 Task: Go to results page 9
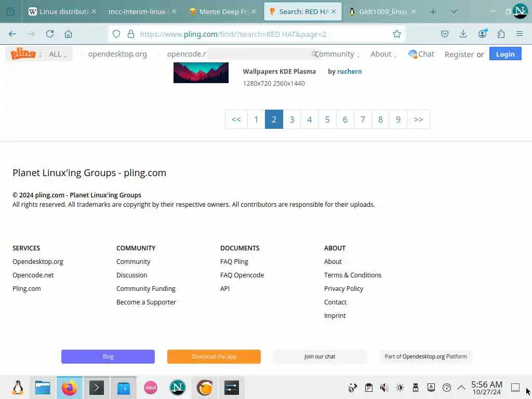[x=398, y=119]
